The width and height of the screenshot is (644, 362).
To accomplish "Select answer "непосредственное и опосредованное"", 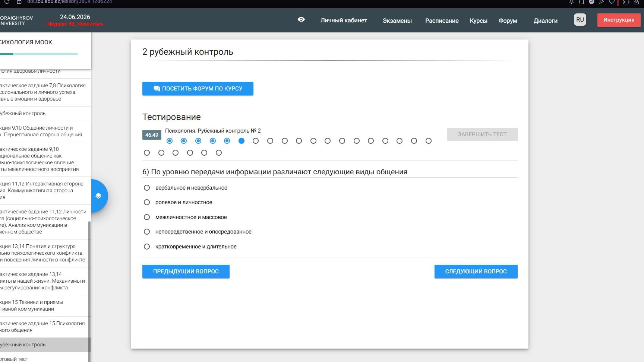I will point(147,232).
